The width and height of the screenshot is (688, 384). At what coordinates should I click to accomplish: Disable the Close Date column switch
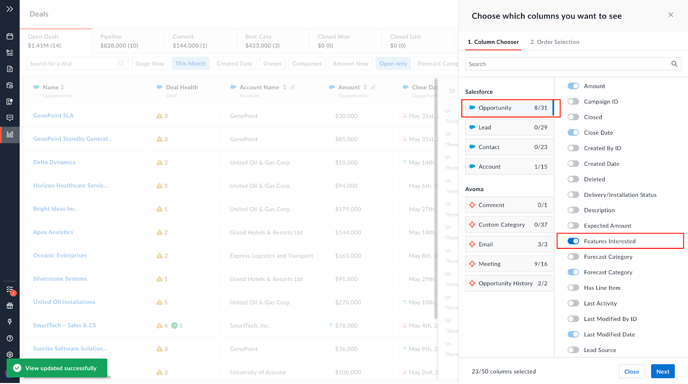pyautogui.click(x=573, y=133)
